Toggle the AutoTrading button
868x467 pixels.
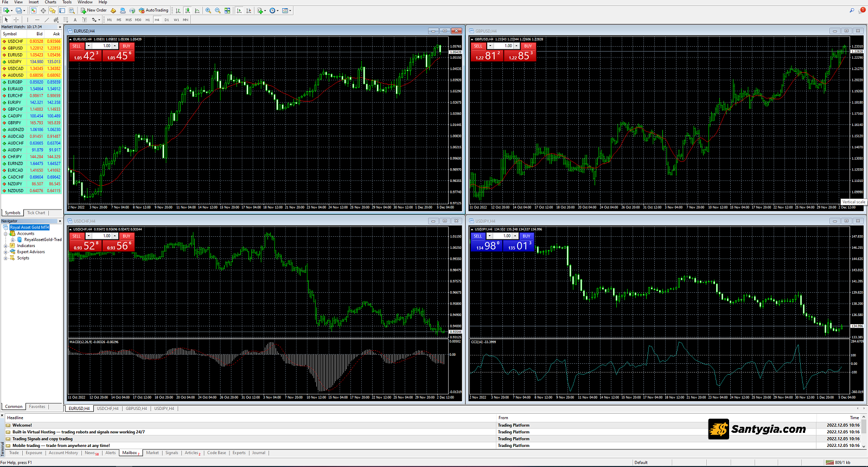154,10
